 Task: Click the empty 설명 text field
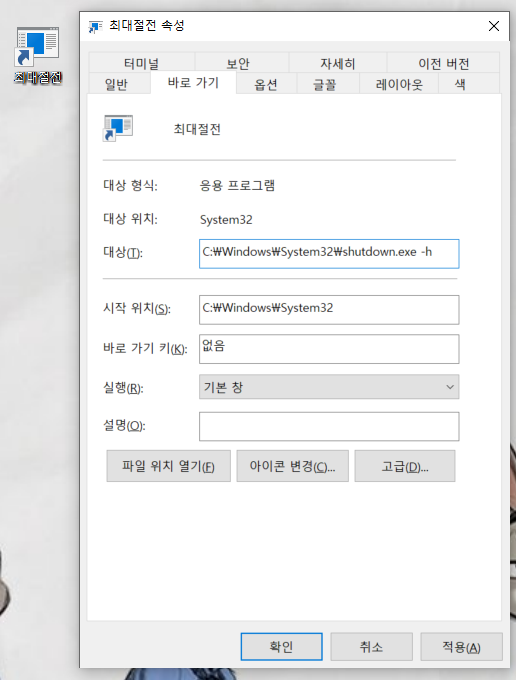pos(329,426)
